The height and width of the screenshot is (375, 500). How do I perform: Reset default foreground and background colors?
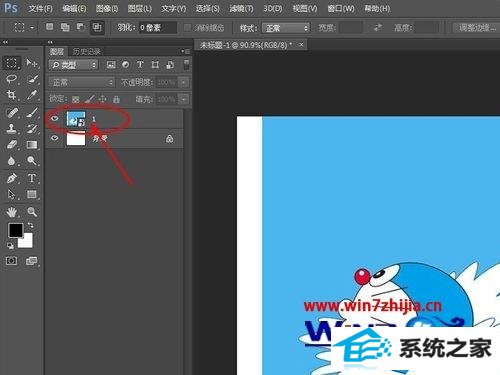(x=10, y=246)
